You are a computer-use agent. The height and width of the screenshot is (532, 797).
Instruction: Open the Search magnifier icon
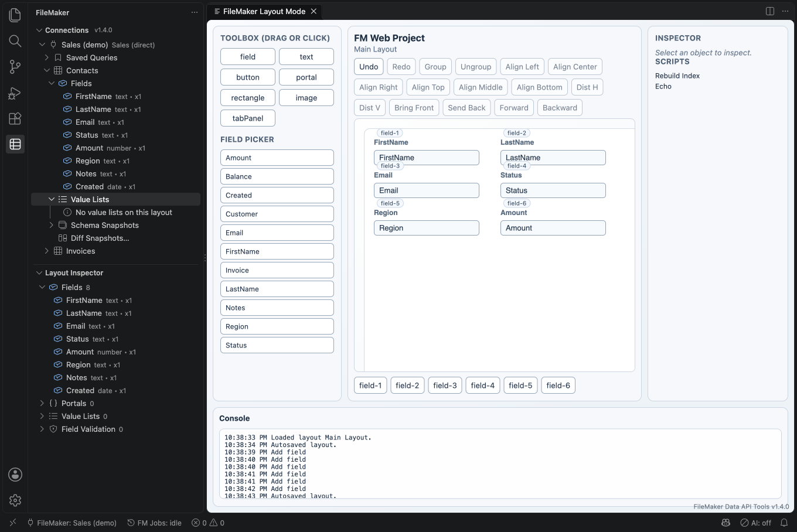15,40
